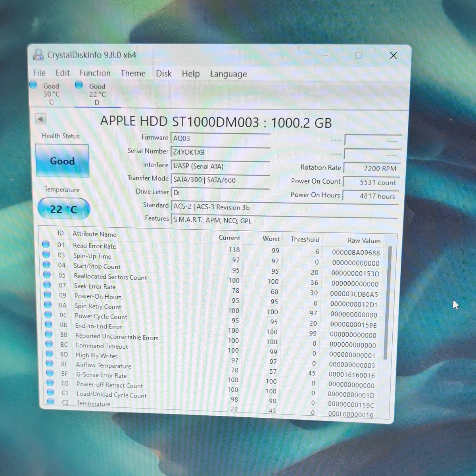The width and height of the screenshot is (476, 476).
Task: Click status icon for Reported Uncorrectable Errors
Action: (x=49, y=334)
